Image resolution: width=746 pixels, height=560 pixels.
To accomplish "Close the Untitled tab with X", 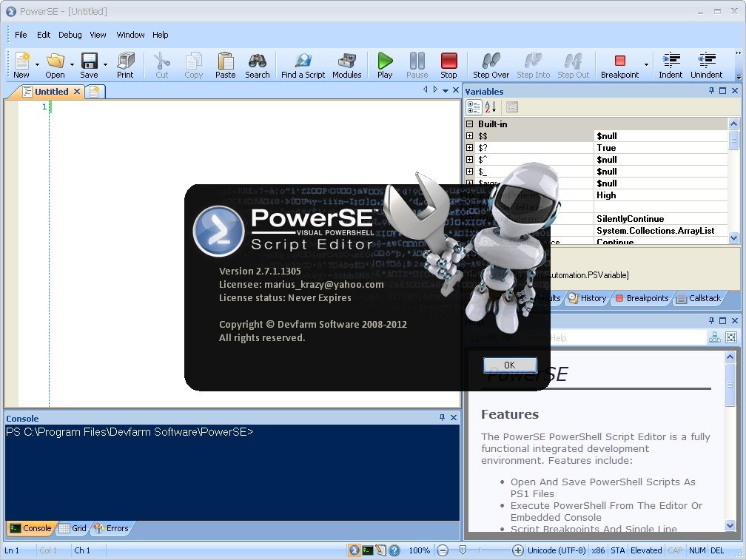I will pyautogui.click(x=77, y=91).
